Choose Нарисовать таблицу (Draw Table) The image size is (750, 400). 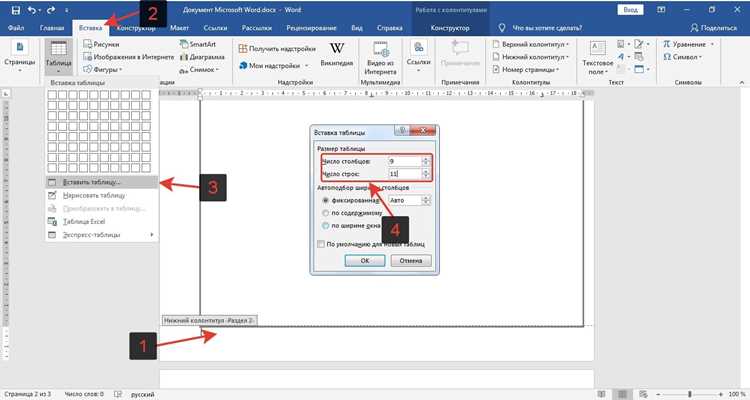(102, 195)
